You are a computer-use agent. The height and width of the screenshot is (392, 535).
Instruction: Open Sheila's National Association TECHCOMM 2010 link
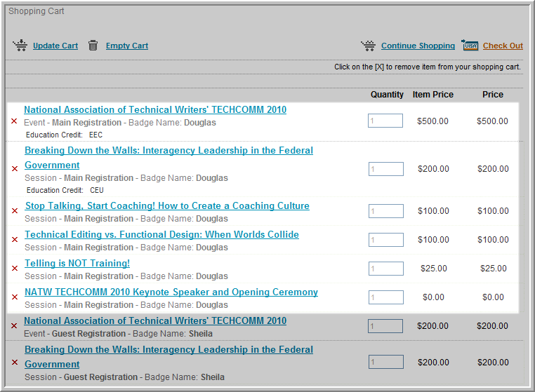pyautogui.click(x=155, y=320)
